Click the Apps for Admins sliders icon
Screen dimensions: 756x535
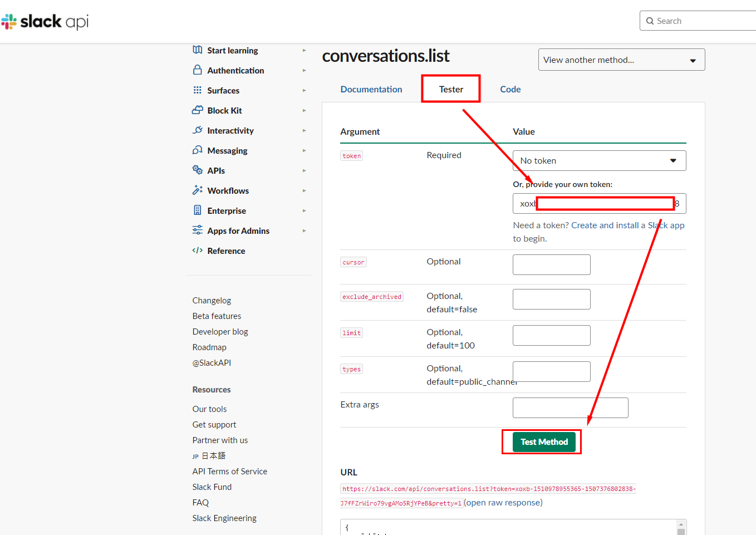tap(198, 230)
